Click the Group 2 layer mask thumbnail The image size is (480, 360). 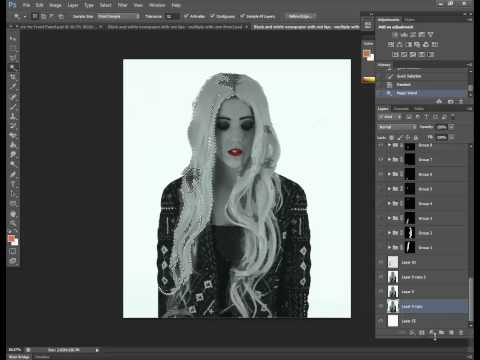click(410, 233)
